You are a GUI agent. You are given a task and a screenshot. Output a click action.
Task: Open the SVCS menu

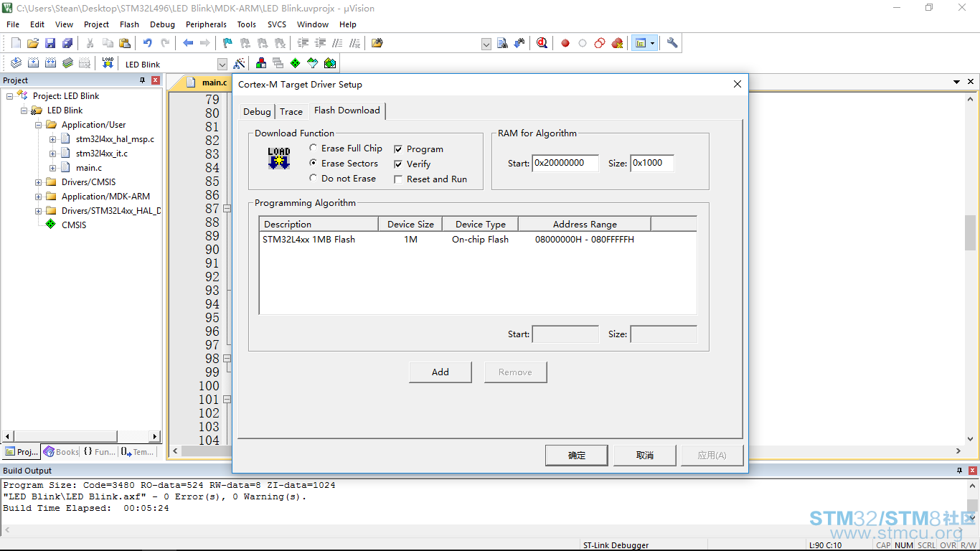[277, 24]
